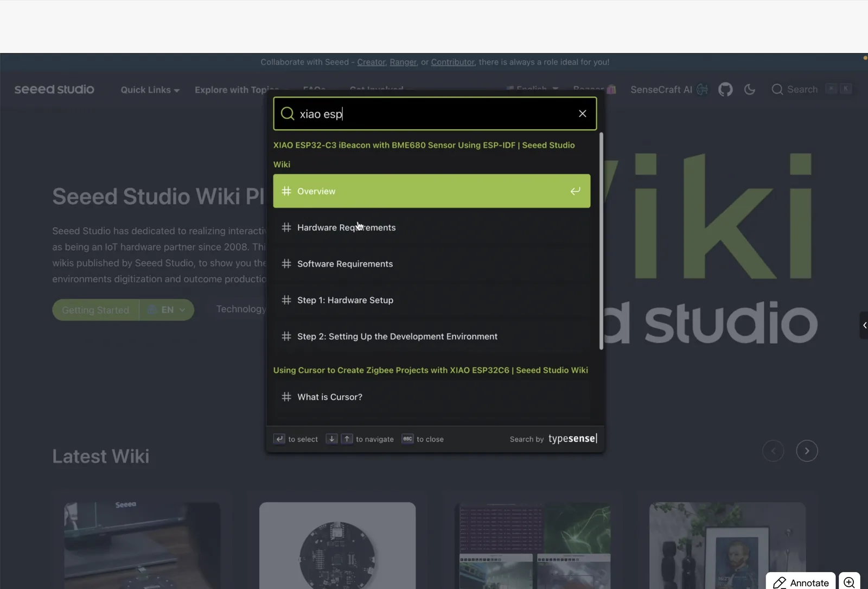Click the XIAO ESP32-C3 iBeacon result heading
868x589 pixels.
point(424,155)
